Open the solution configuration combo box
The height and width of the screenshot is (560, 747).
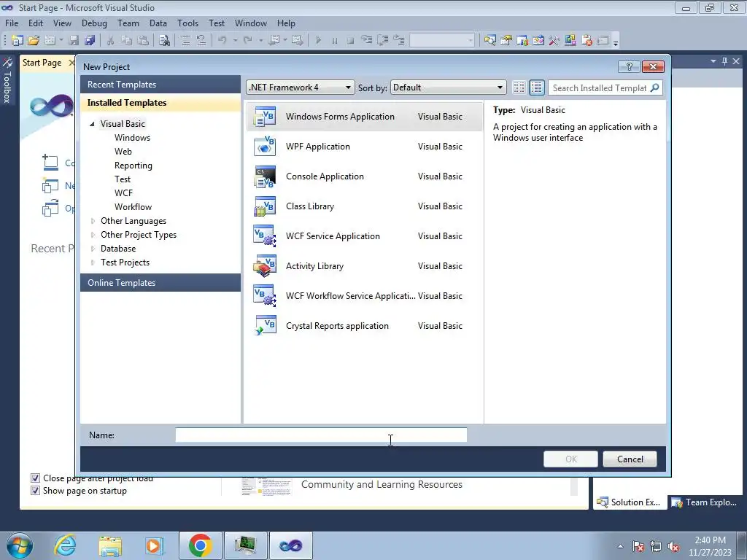(442, 41)
